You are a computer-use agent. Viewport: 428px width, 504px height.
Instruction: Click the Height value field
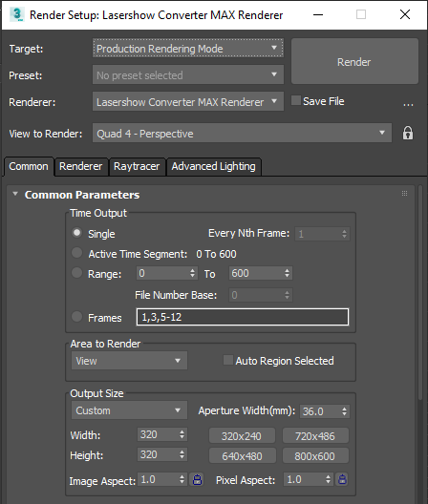point(158,454)
